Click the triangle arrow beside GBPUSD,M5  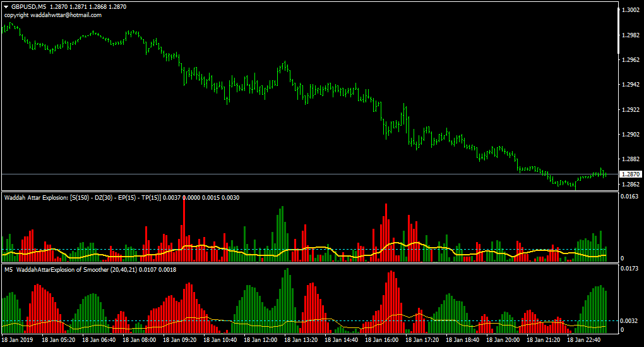coord(6,7)
